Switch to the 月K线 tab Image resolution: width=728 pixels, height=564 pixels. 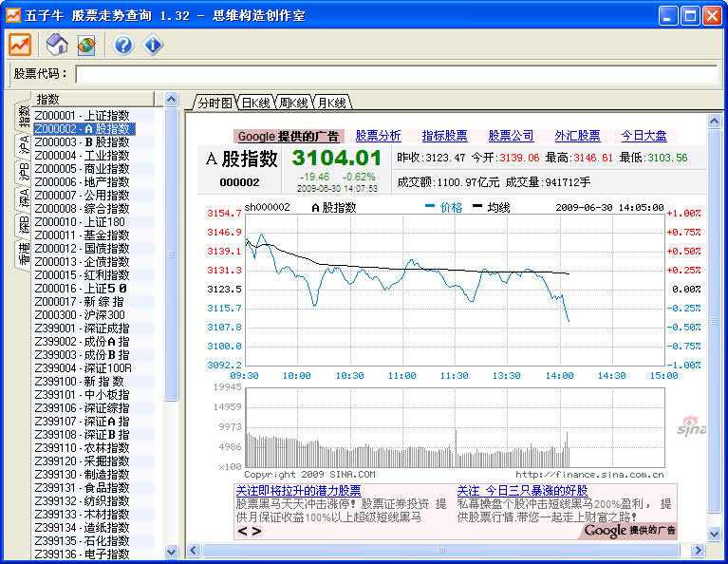point(331,103)
